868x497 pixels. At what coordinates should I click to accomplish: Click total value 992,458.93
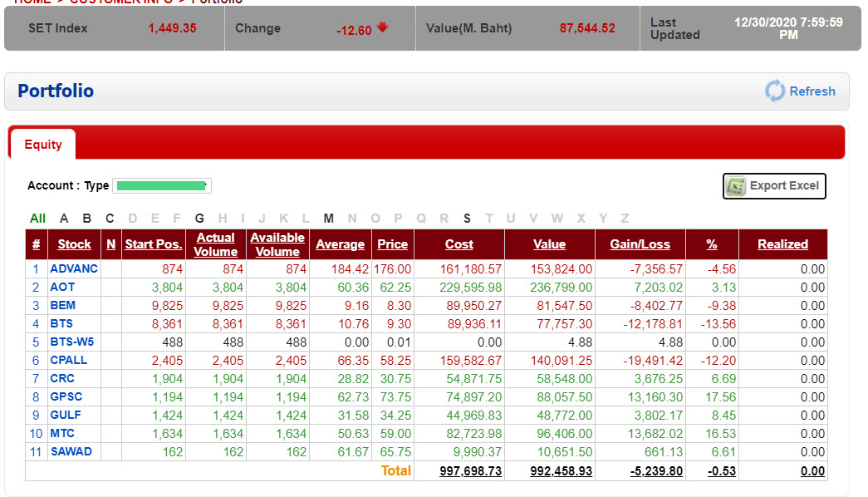pyautogui.click(x=561, y=471)
